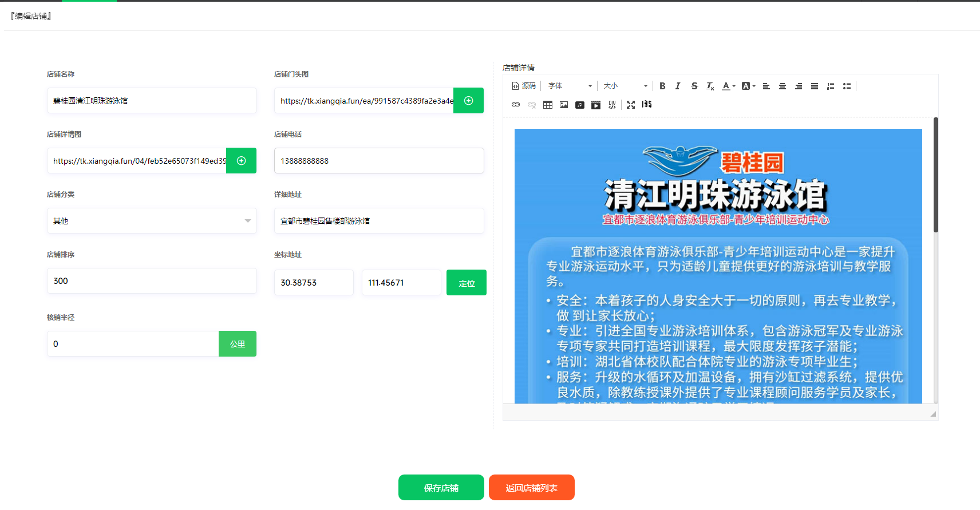Click the 公里 unit button
Viewport: 980px width, 510px height.
pos(238,344)
